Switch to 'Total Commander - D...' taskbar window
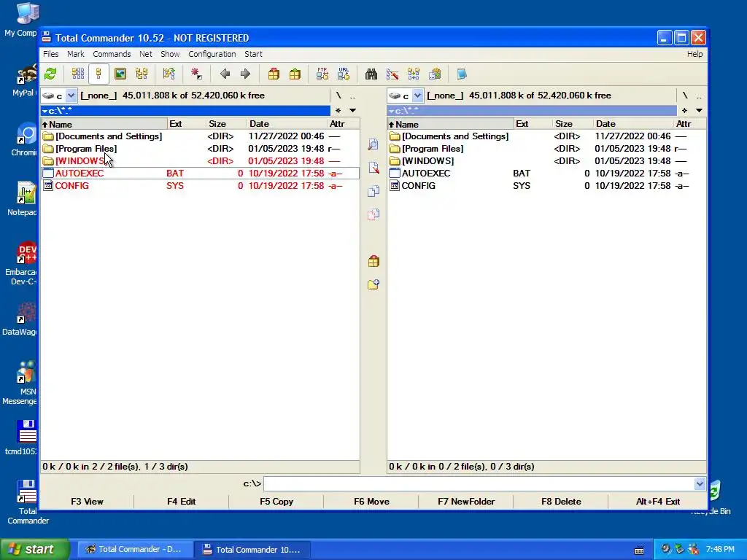 click(135, 549)
